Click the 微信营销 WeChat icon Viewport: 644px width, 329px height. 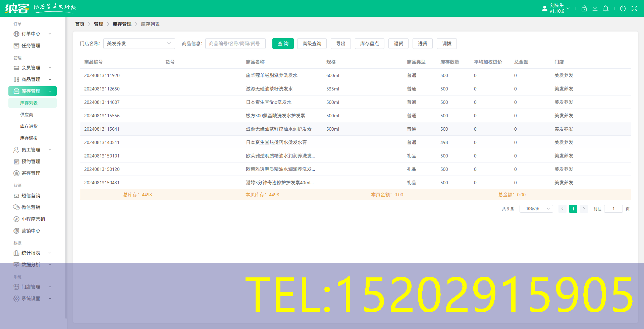(x=16, y=207)
